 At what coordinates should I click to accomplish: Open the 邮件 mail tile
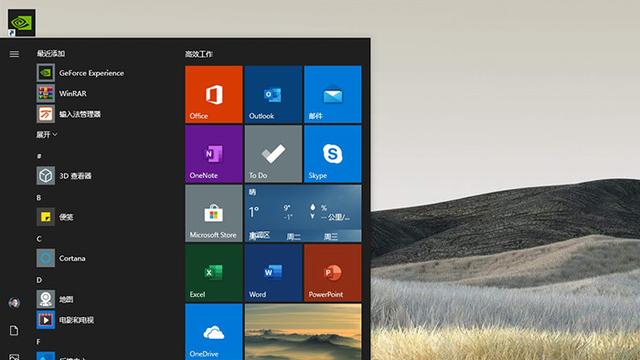click(333, 94)
